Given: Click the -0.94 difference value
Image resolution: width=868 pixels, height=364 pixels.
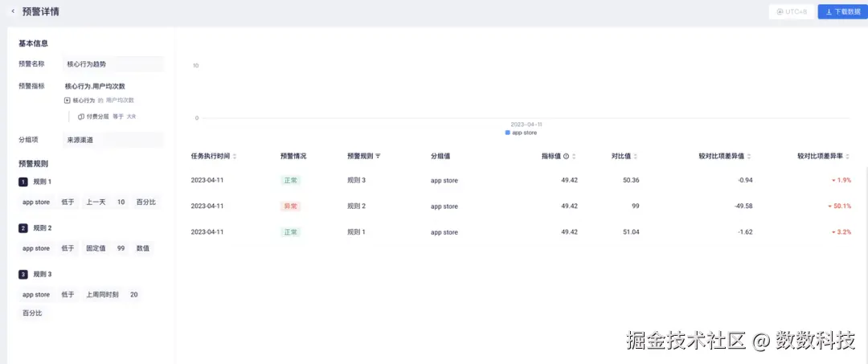Looking at the screenshot, I should pyautogui.click(x=744, y=180).
